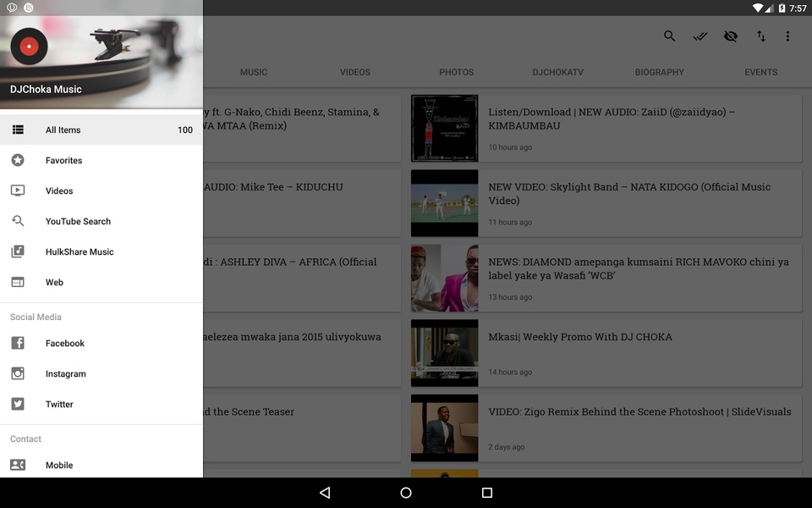
Task: Switch to the DJCHOKATV tab
Action: pyautogui.click(x=557, y=72)
